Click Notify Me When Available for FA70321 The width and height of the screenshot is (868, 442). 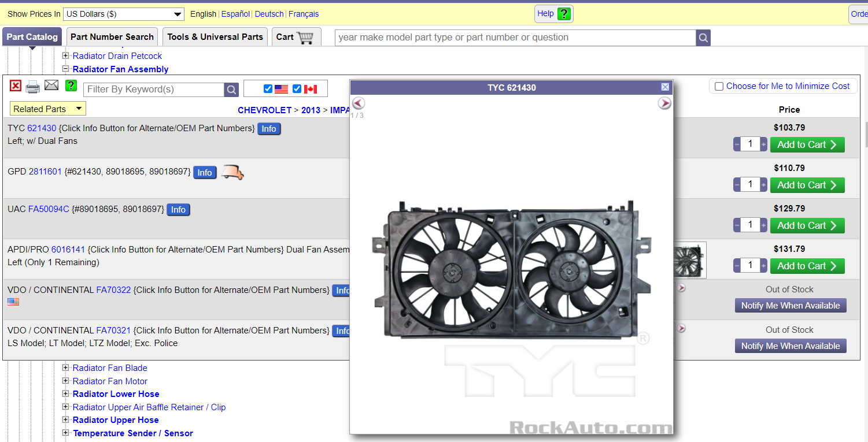(x=791, y=346)
